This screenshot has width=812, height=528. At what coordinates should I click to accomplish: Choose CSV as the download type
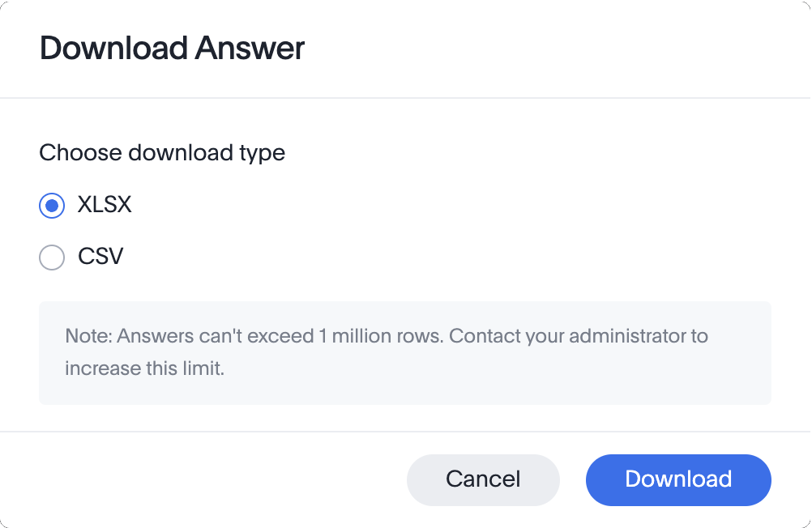click(52, 258)
